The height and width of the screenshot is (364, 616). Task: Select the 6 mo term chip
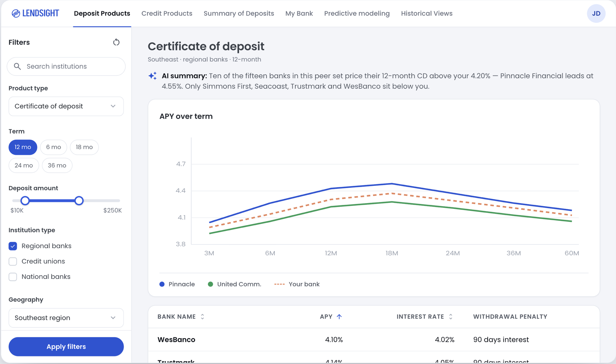54,147
